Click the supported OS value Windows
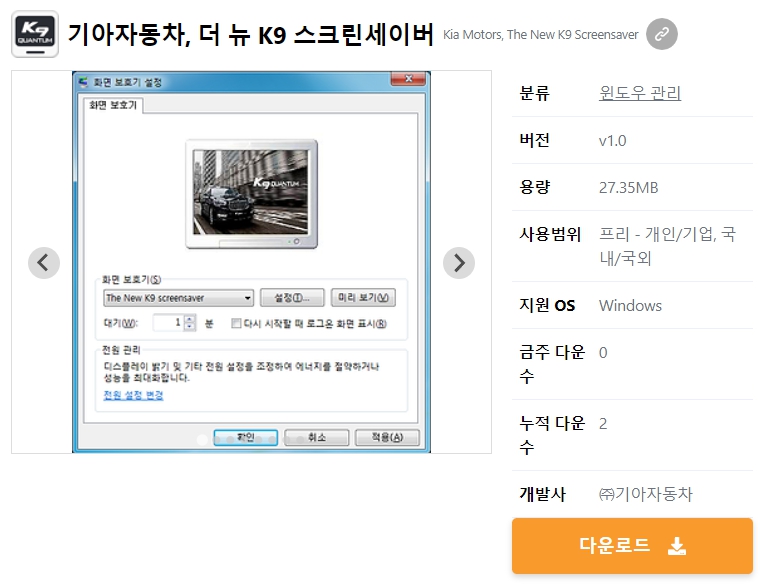The image size is (760, 584). 630,306
